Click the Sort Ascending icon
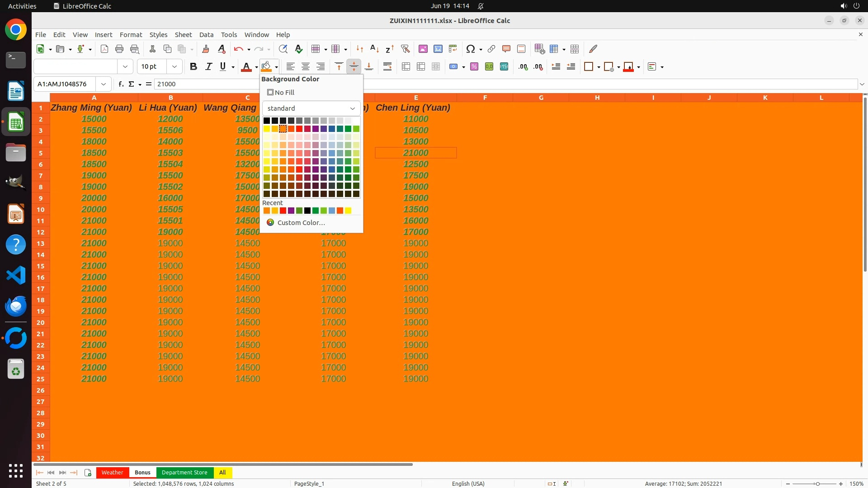 click(x=374, y=49)
